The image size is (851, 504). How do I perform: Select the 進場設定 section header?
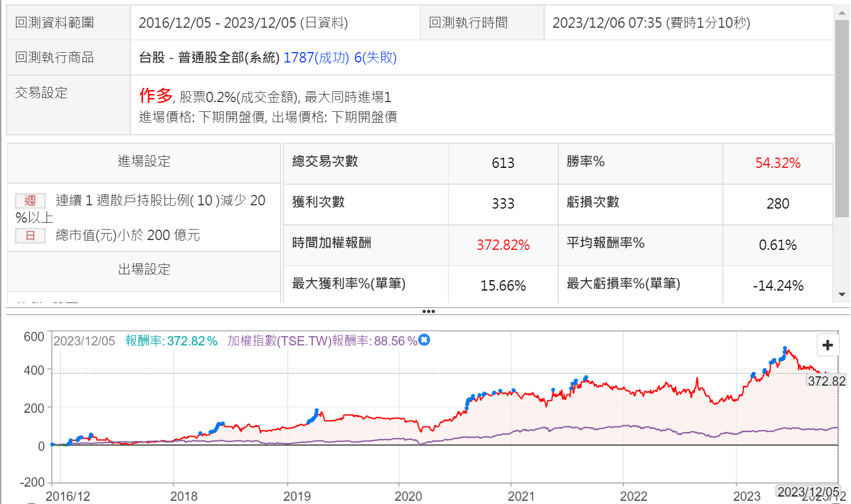click(144, 161)
